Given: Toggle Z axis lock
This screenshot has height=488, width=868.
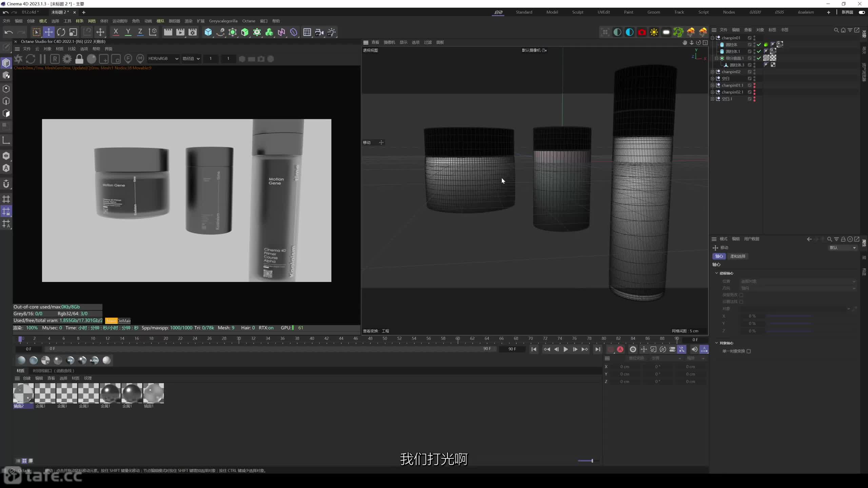Looking at the screenshot, I should (x=140, y=32).
